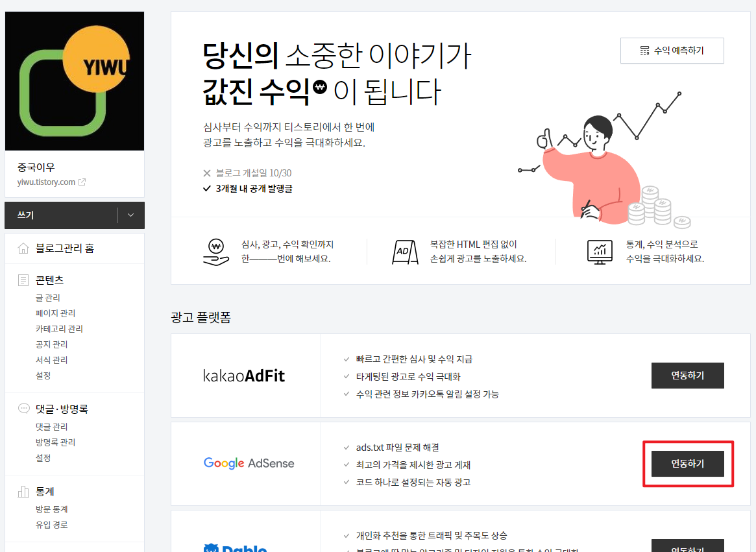Click the document icon beside 콘텐츠
This screenshot has height=552, width=756.
[23, 280]
